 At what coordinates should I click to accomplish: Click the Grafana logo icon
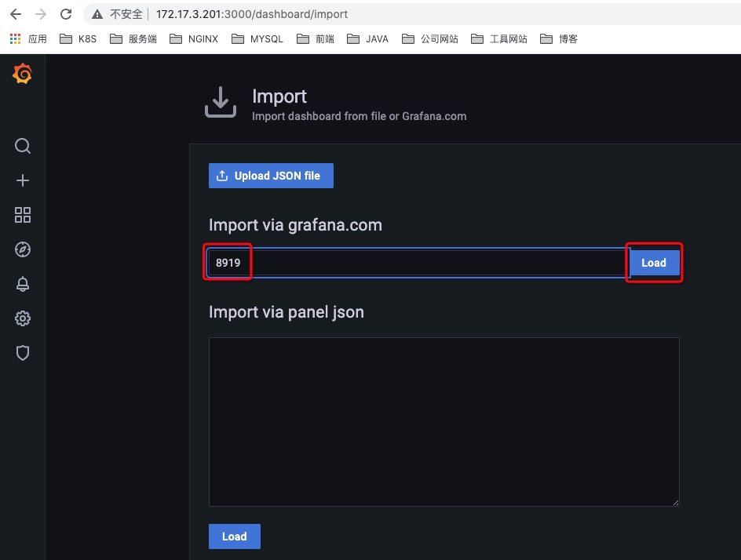pos(22,75)
